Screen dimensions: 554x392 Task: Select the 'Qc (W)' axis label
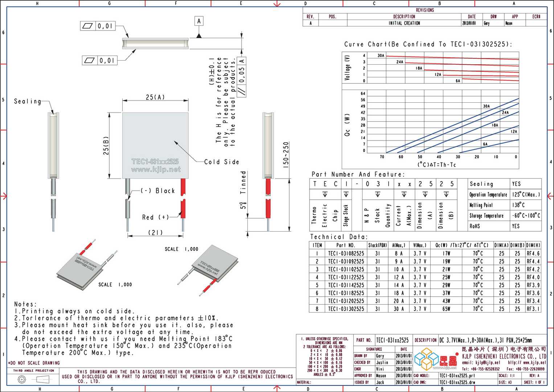(x=347, y=125)
